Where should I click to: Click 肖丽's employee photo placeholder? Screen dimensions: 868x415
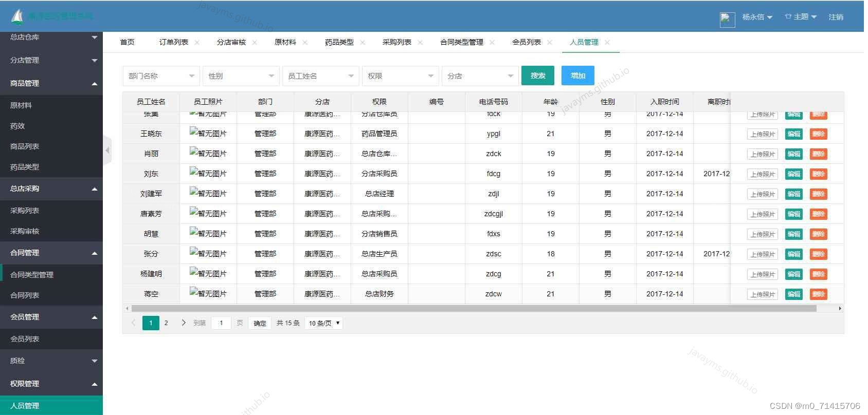coord(208,153)
